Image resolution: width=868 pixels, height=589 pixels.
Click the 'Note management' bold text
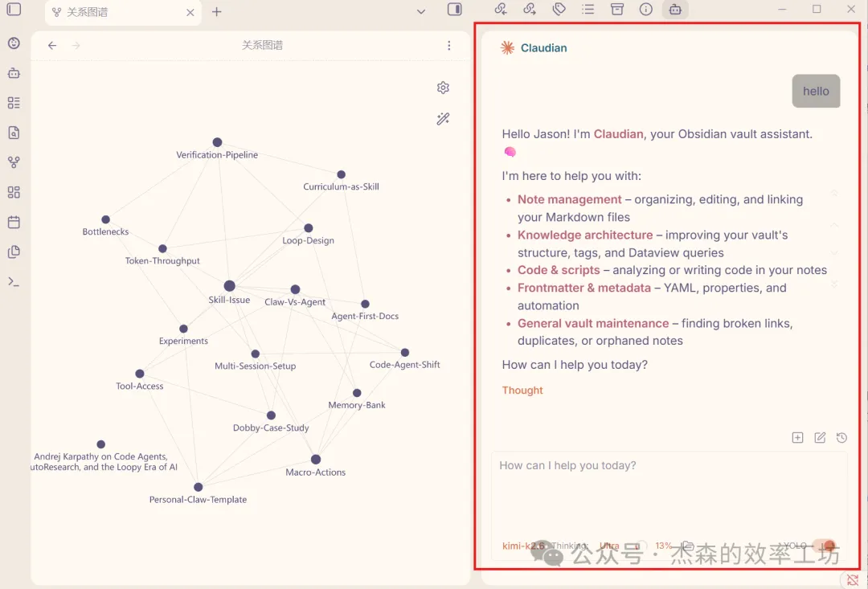(570, 199)
